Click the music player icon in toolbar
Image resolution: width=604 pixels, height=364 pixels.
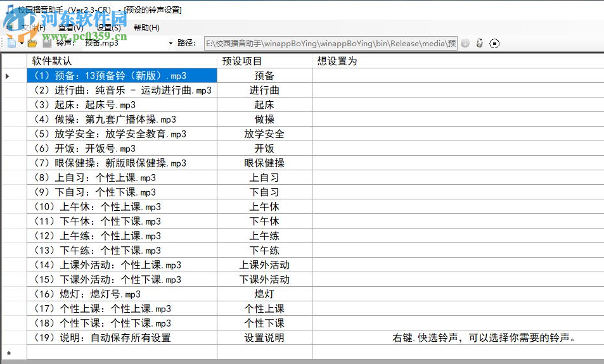coord(480,43)
